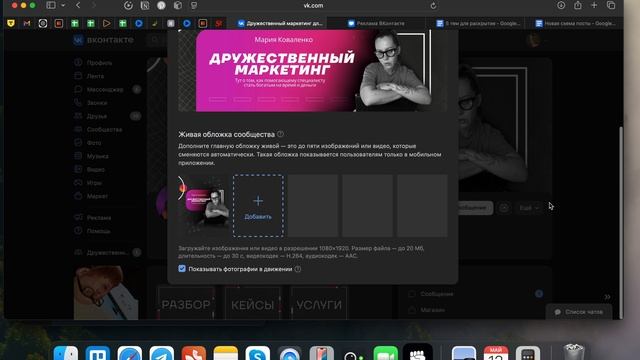The height and width of the screenshot is (360, 640).
Task: Open Помощь link in sidebar
Action: pos(98,231)
